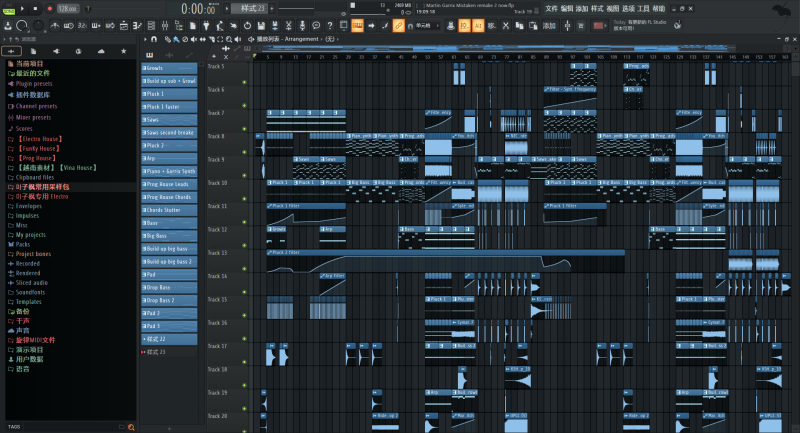Click the 添加 button in toolbar
Viewport: 800px width, 433px height.
pyautogui.click(x=549, y=26)
